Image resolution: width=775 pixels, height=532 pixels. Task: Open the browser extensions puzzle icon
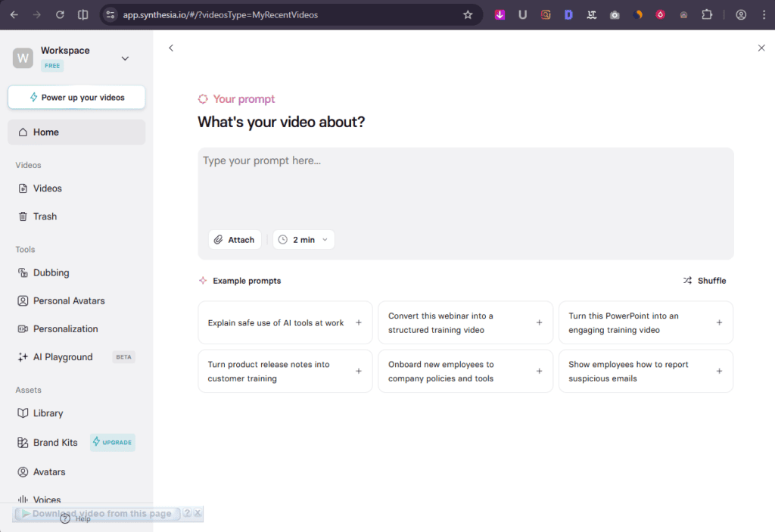(707, 15)
